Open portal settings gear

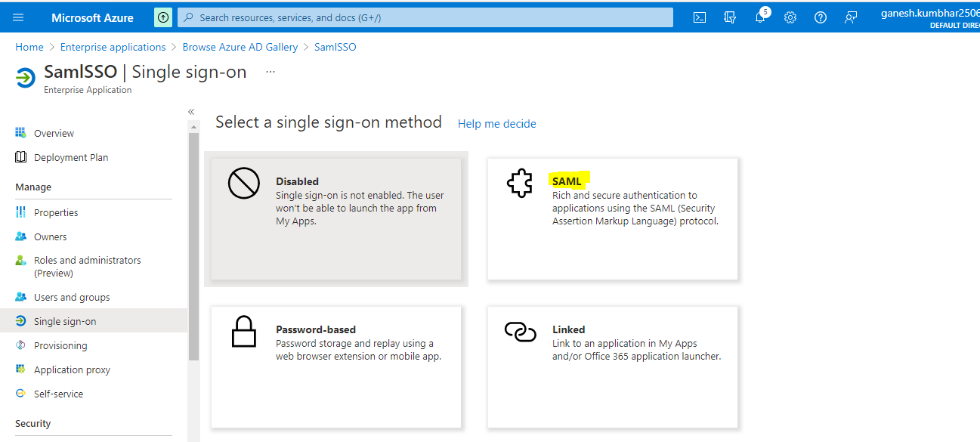coord(790,17)
